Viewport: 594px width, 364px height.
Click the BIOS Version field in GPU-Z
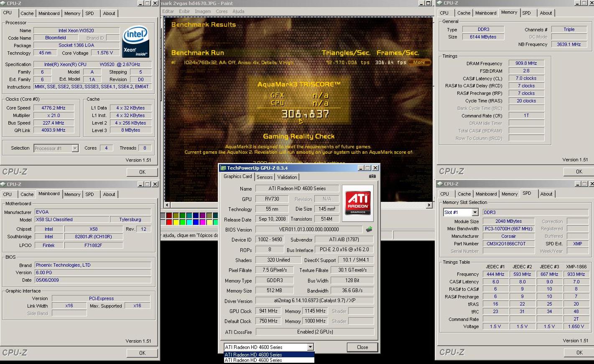pos(309,229)
